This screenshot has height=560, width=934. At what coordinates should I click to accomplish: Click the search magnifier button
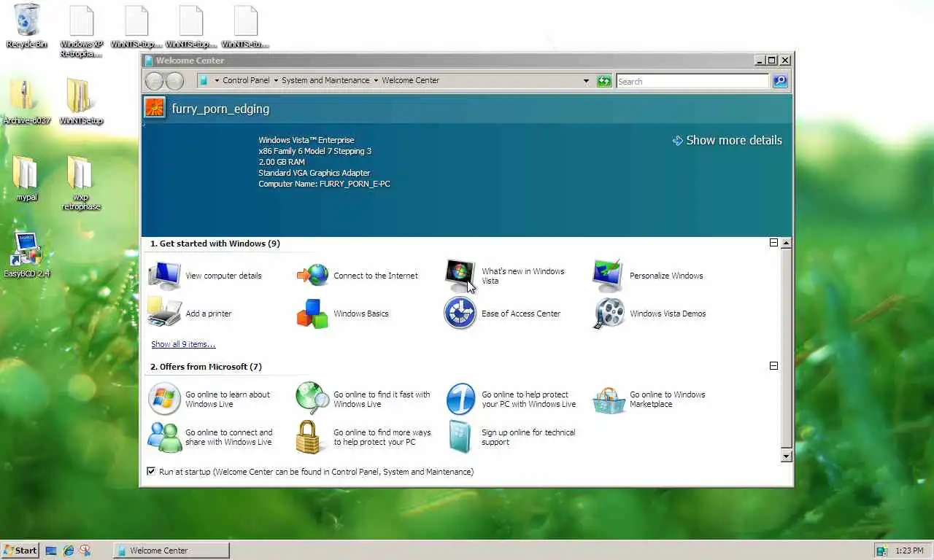click(780, 81)
